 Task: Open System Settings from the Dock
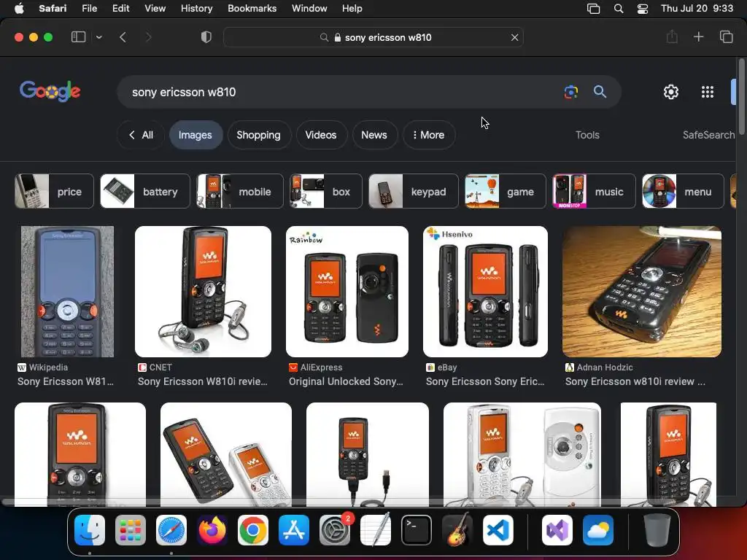tap(335, 530)
